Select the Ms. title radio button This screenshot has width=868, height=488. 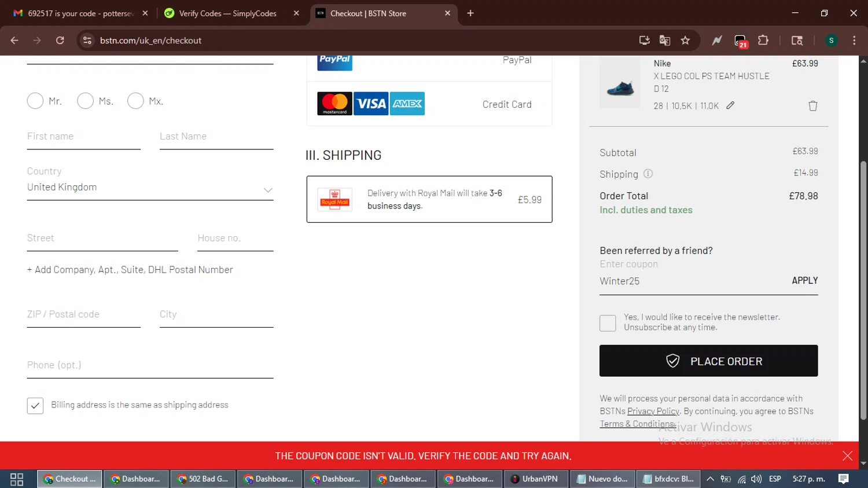(85, 101)
